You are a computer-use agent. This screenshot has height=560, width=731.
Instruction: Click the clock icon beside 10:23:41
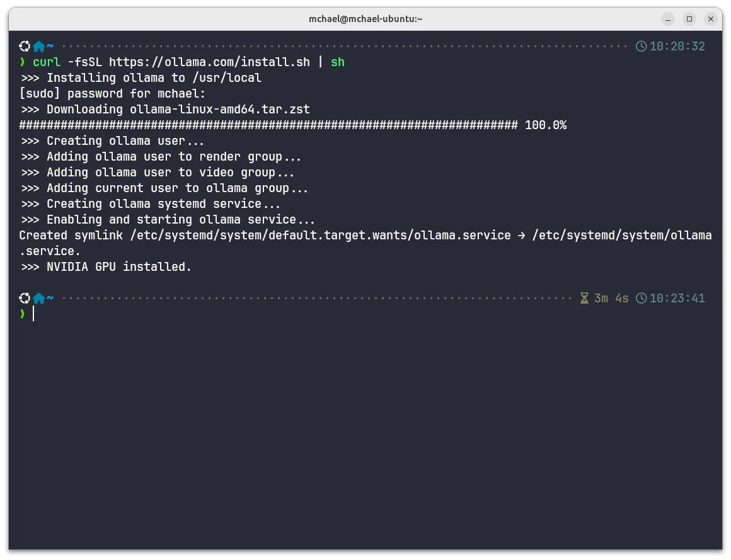[x=641, y=298]
